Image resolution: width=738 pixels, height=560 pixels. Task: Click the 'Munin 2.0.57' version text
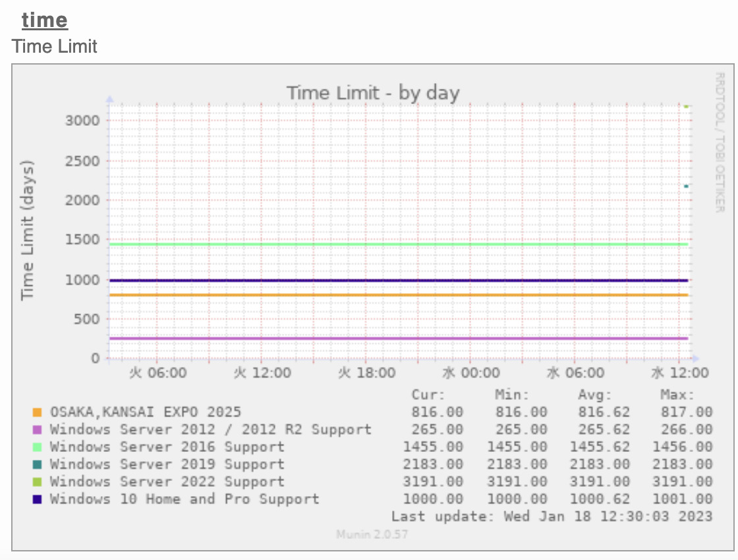[372, 534]
